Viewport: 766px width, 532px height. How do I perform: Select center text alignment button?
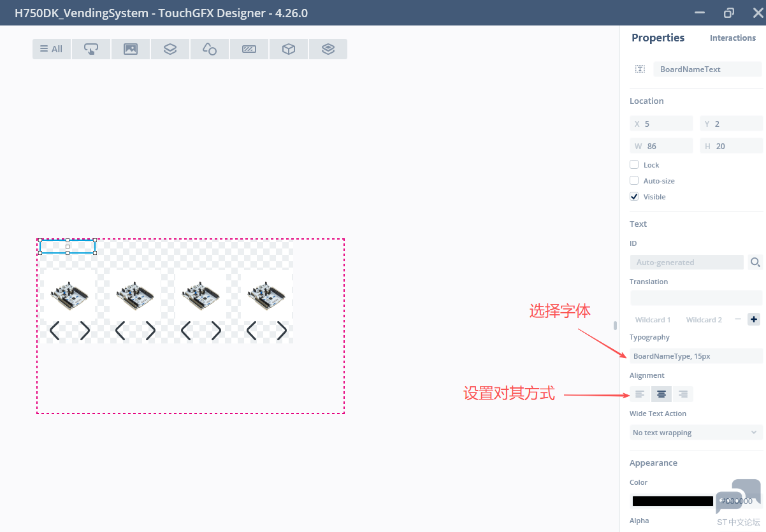tap(661, 394)
